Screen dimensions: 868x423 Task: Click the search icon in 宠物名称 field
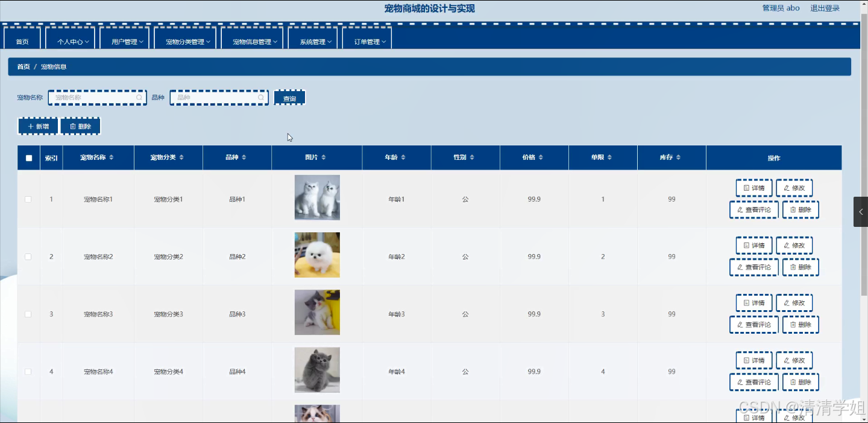139,97
